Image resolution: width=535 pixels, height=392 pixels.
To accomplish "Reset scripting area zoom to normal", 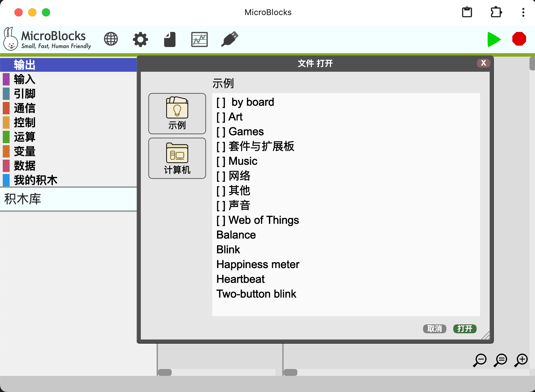I will point(501,360).
